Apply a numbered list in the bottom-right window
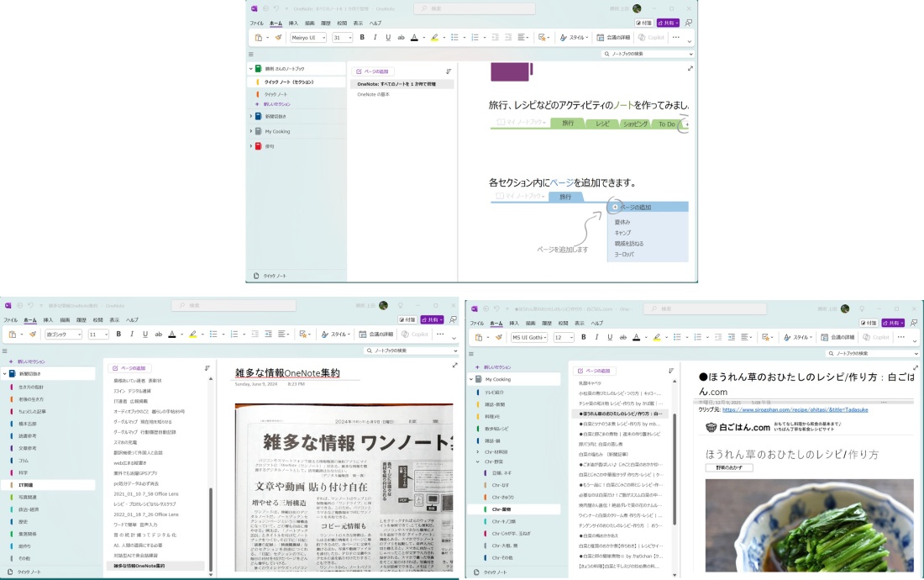Screen dimensions: 924x580 point(698,337)
